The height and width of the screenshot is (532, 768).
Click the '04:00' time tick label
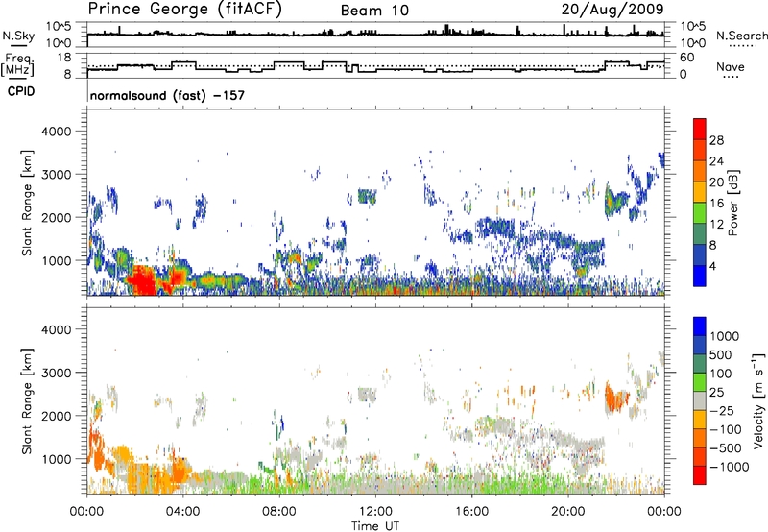pyautogui.click(x=182, y=512)
